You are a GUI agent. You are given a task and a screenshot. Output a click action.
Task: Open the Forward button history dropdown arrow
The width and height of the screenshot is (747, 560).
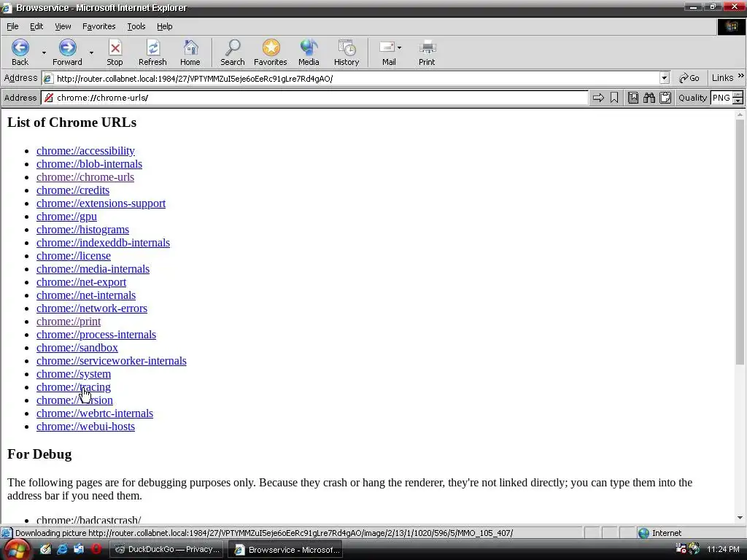point(91,52)
